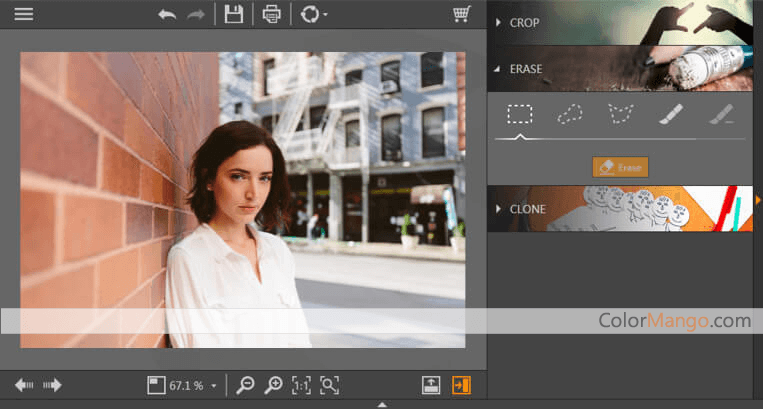763x409 pixels.
Task: Open the shopping cart icon
Action: (x=461, y=14)
